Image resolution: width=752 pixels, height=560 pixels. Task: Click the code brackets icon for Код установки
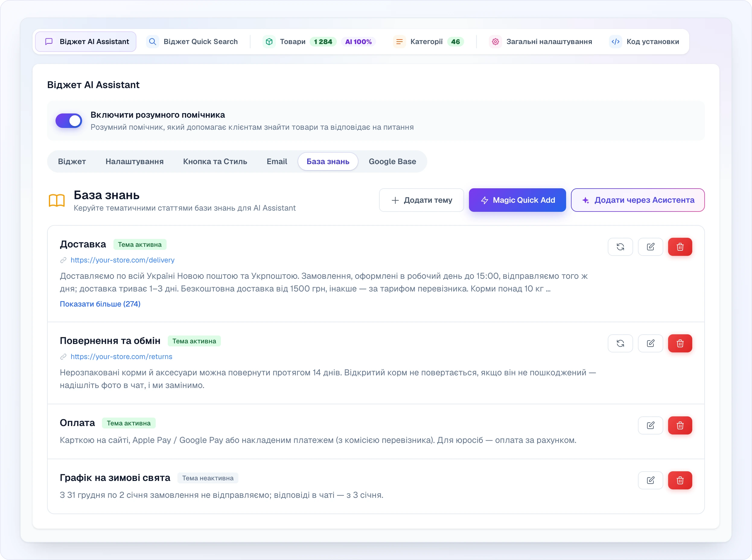click(x=615, y=42)
